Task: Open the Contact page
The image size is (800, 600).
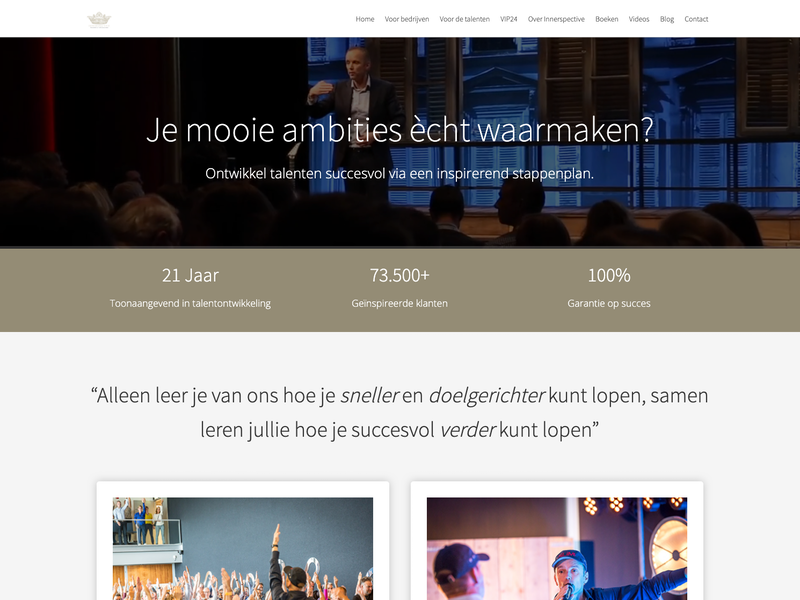Action: pyautogui.click(x=696, y=19)
